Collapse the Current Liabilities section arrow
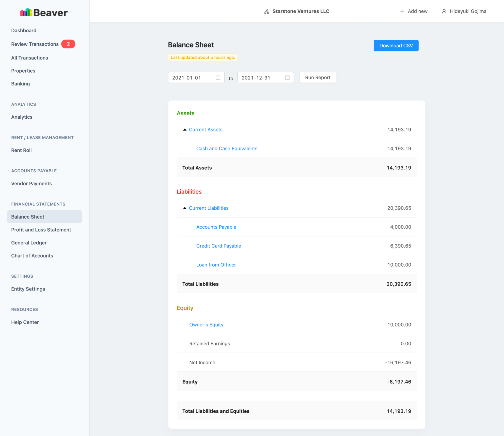This screenshot has height=436, width=504. tap(185, 208)
